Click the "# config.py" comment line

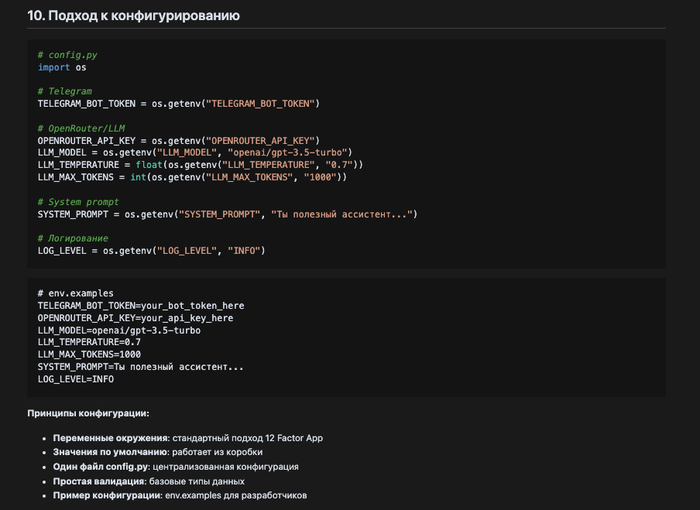pos(68,56)
